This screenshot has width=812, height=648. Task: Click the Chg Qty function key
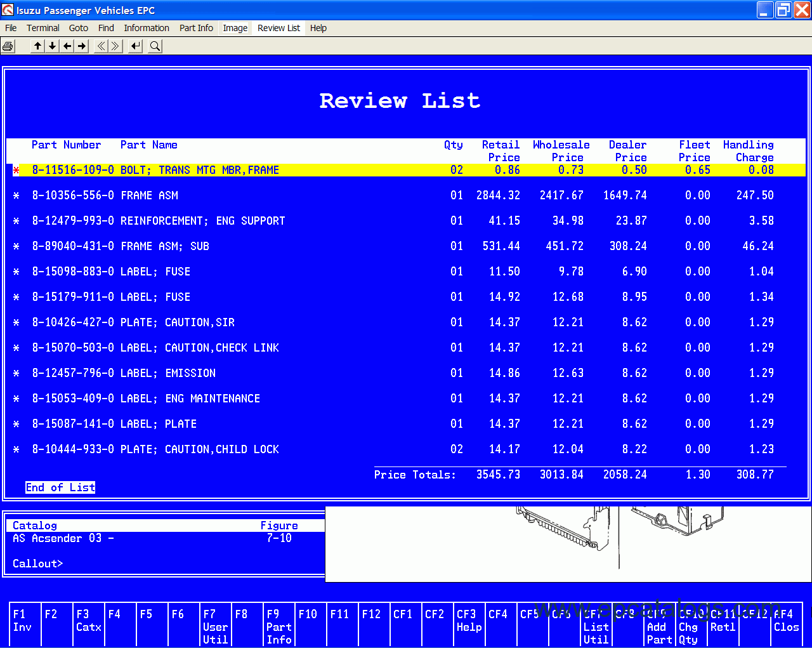[691, 625]
